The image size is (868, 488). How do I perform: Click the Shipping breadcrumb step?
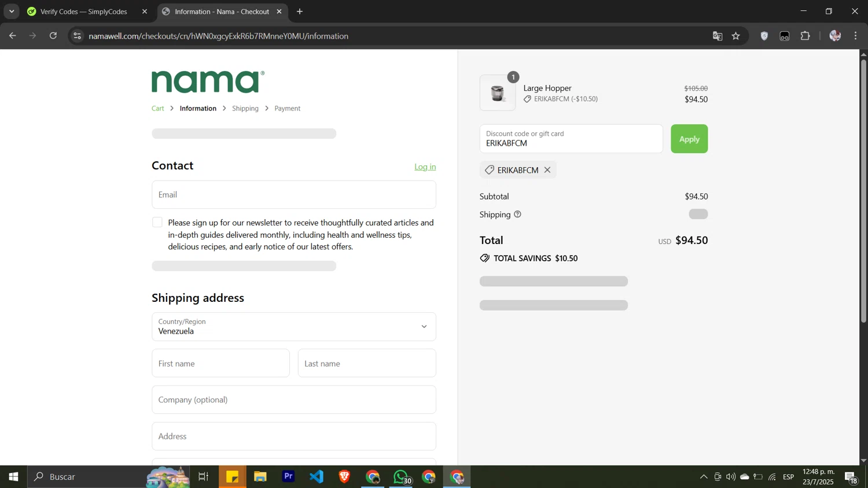click(245, 109)
